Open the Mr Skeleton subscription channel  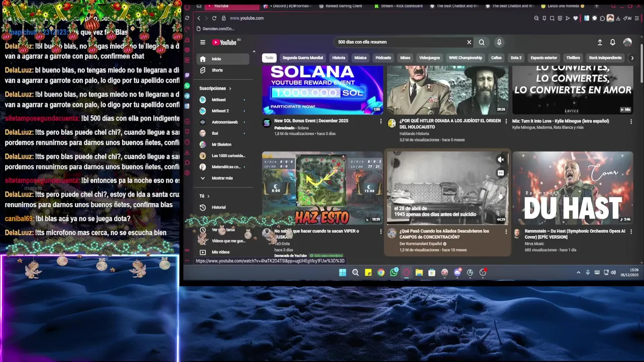click(x=222, y=144)
